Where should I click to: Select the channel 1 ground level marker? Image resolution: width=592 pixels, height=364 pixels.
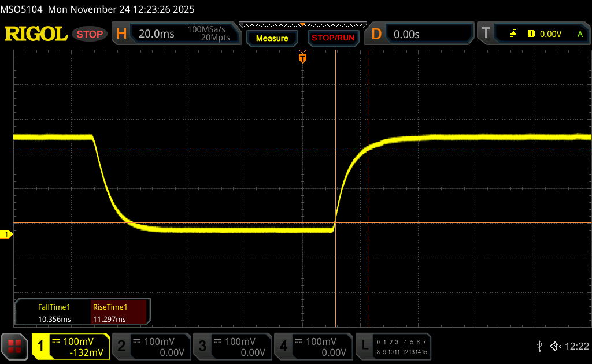pos(7,234)
